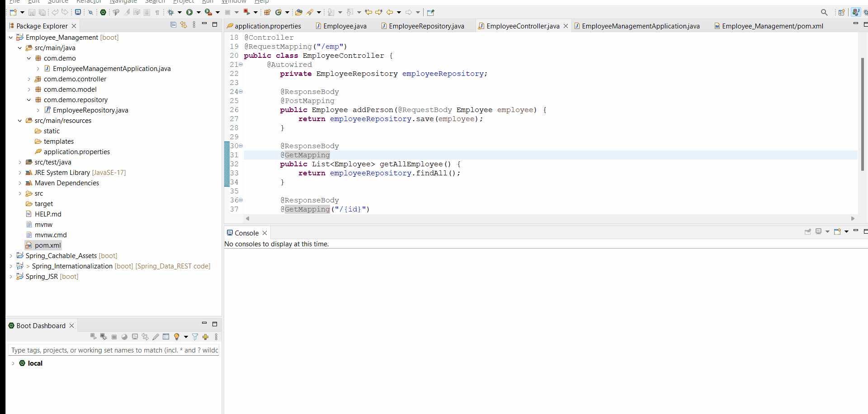
Task: Switch to the Employee.java editor tab
Action: pyautogui.click(x=344, y=26)
